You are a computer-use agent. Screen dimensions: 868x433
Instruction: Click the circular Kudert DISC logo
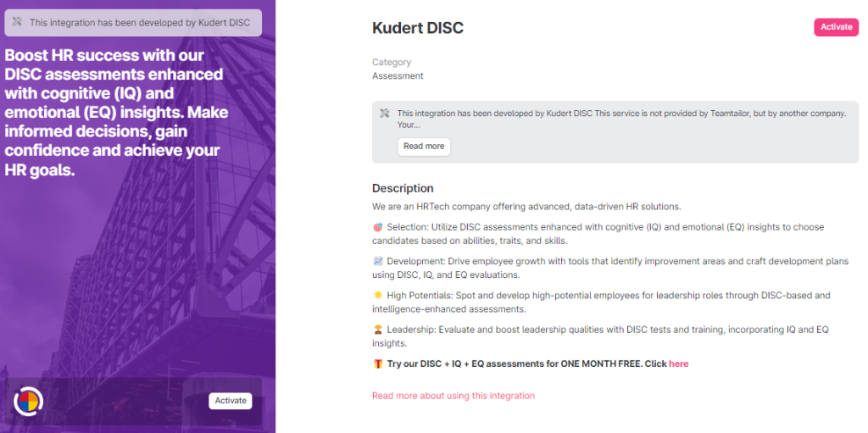coord(28,400)
